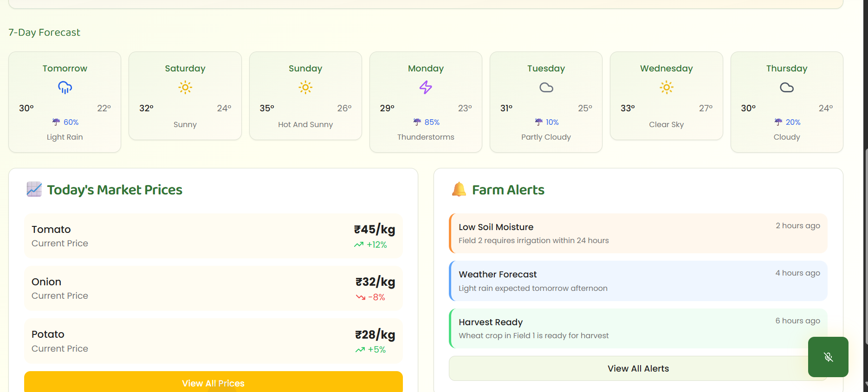Image resolution: width=868 pixels, height=392 pixels.
Task: Open the Weather Forecast alert card
Action: tap(638, 281)
